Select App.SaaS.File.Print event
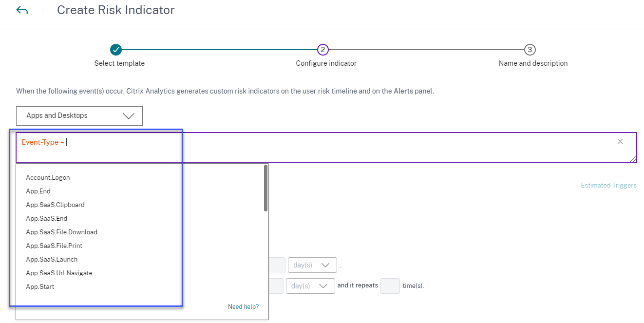Viewport: 644px width, 323px height. click(54, 246)
